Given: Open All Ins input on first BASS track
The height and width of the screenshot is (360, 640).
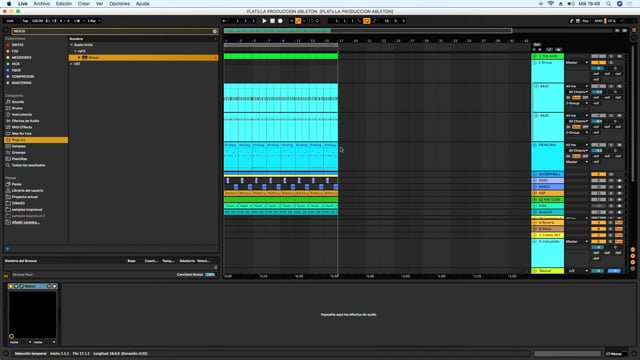Looking at the screenshot, I should 577,86.
